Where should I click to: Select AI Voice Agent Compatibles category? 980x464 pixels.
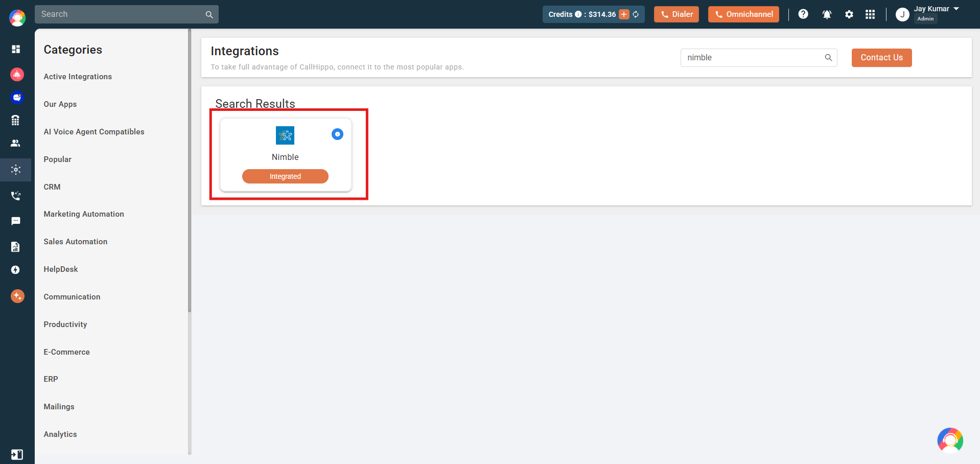point(94,132)
